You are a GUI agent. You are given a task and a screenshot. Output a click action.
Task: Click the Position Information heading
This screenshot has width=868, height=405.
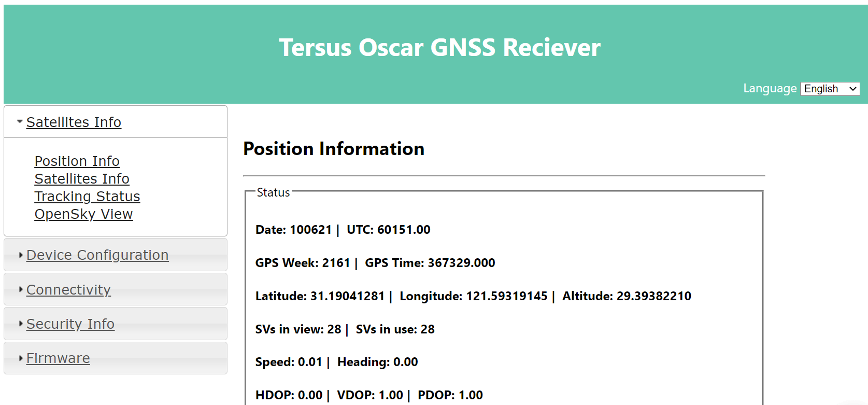tap(334, 149)
